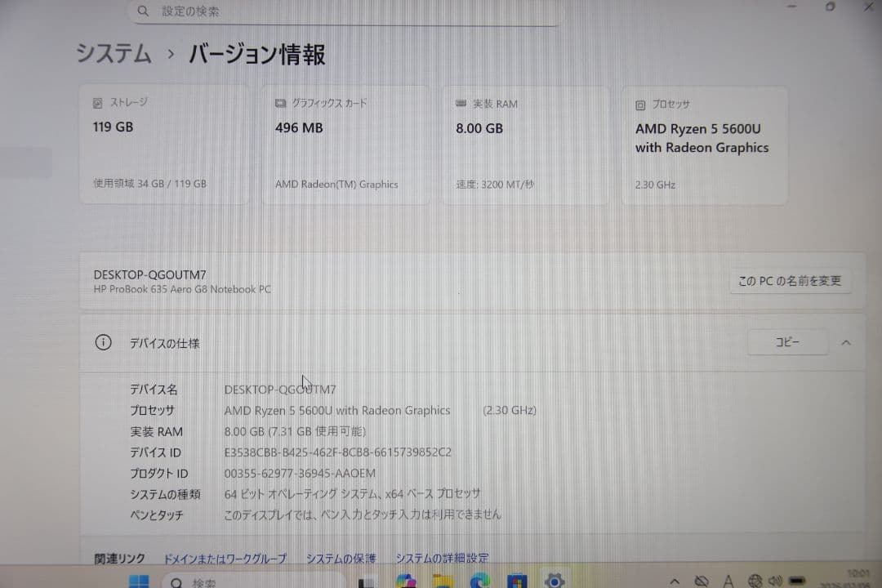Copy device specs with the コピー button
Screen dimensions: 882x588
click(786, 342)
